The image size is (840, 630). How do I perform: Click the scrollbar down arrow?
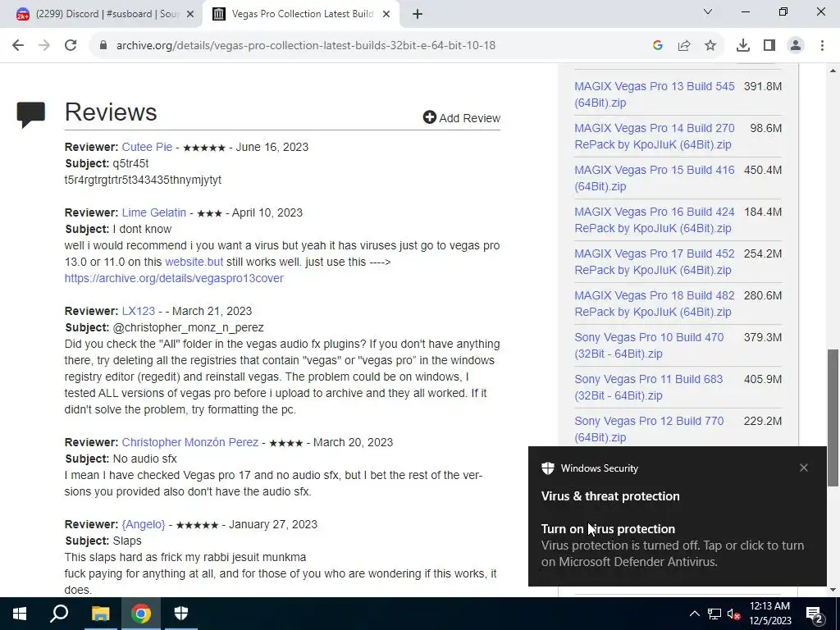click(833, 591)
